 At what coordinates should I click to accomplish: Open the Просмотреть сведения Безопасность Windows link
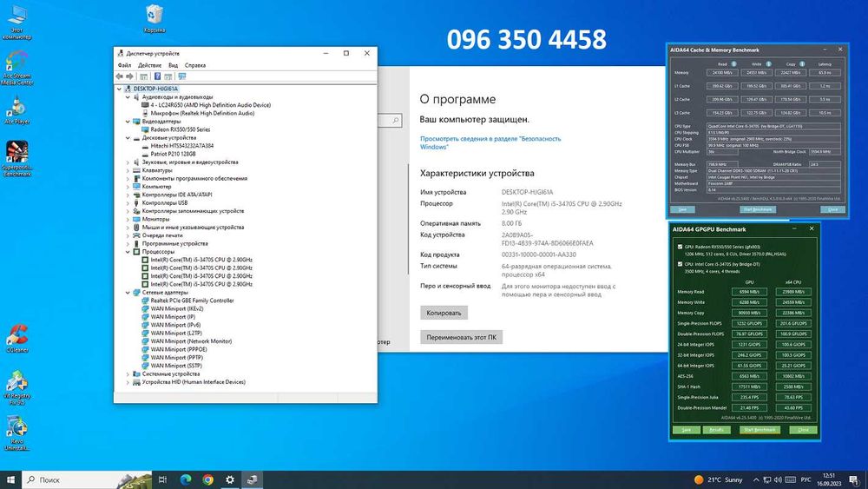(490, 143)
